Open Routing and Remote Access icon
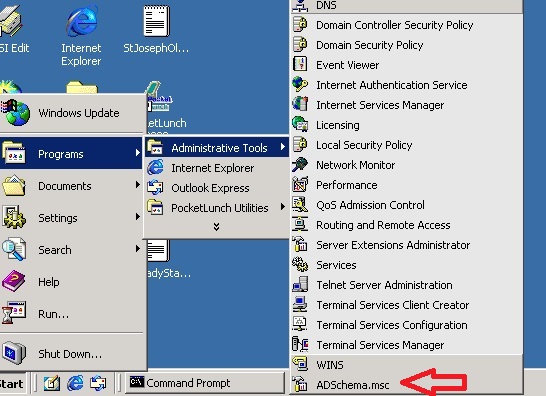 click(x=300, y=224)
